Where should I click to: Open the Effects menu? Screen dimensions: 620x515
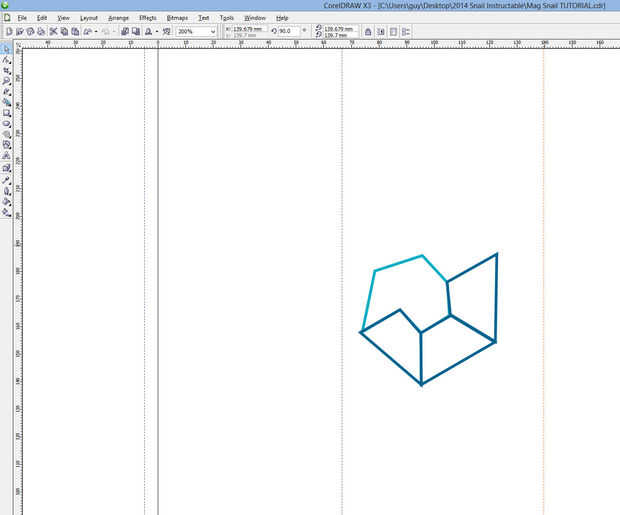[x=148, y=18]
